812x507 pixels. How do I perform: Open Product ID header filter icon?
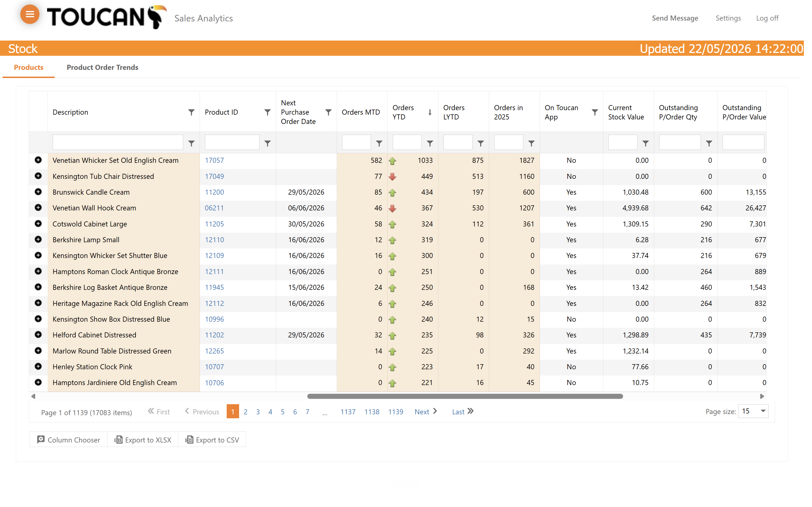pos(267,112)
